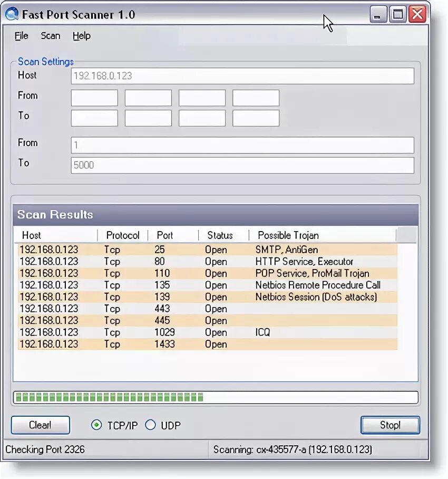448x479 pixels.
Task: Click the first octet box in From row
Action: pos(94,98)
